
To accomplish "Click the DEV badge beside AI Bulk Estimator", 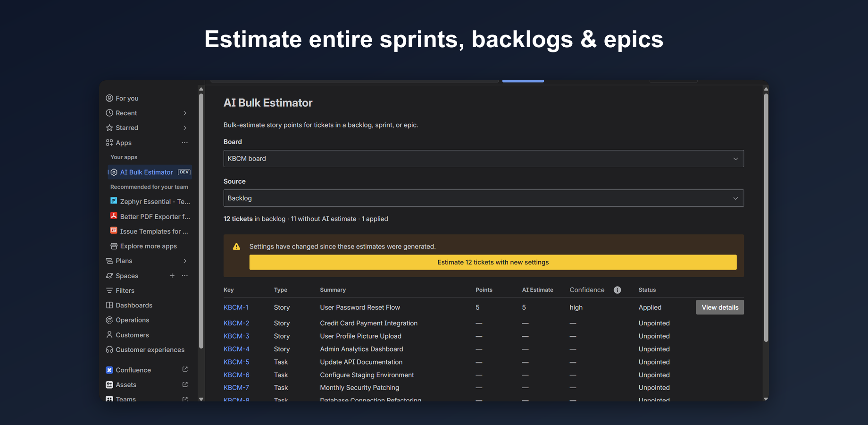I will coord(184,172).
